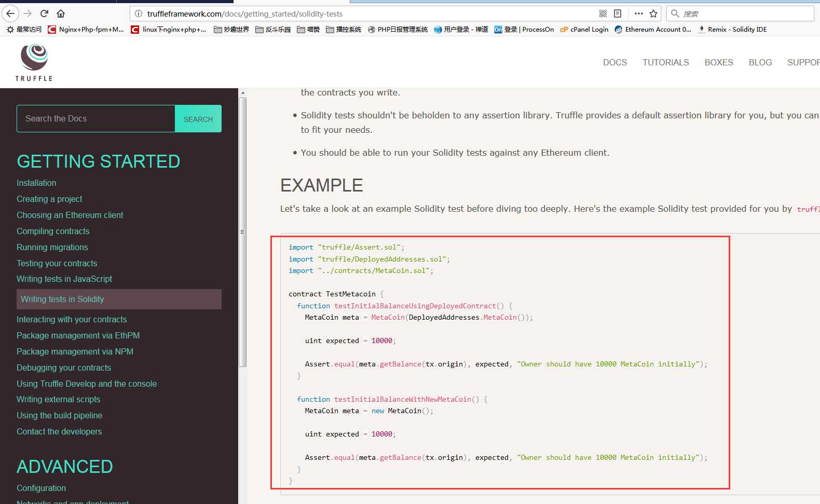Open the DOCS navigation item
Viewport: 820px width, 504px height.
pyautogui.click(x=614, y=62)
